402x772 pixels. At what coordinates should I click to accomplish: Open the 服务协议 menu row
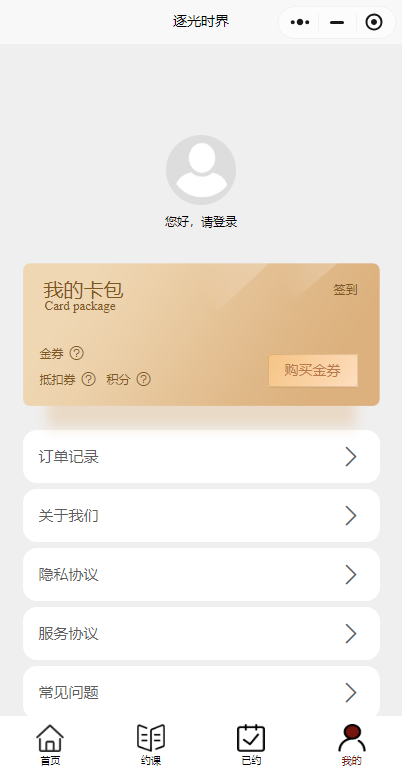coord(201,633)
